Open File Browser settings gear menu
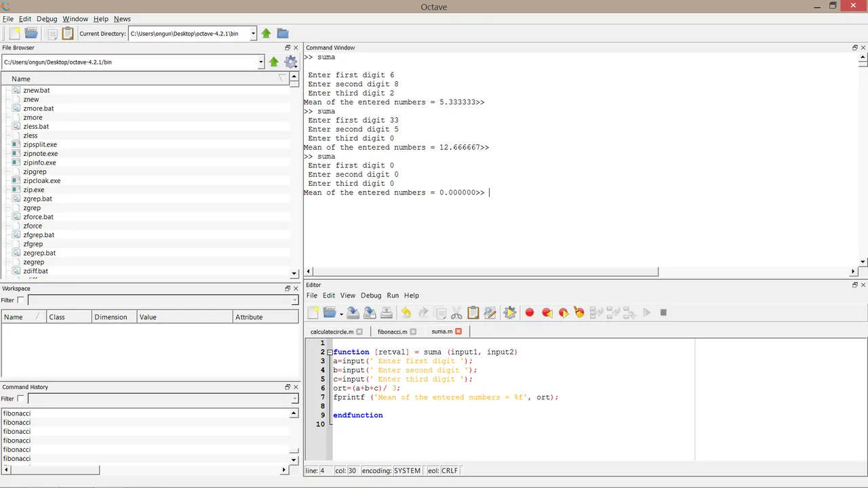Image resolution: width=868 pixels, height=488 pixels. click(291, 62)
